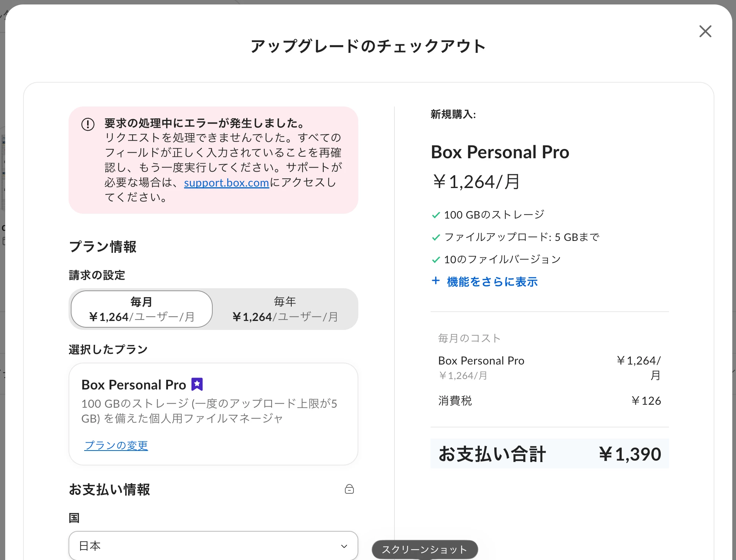The height and width of the screenshot is (560, 736).
Task: Click the 請求の設定 label
Action: pos(97,275)
